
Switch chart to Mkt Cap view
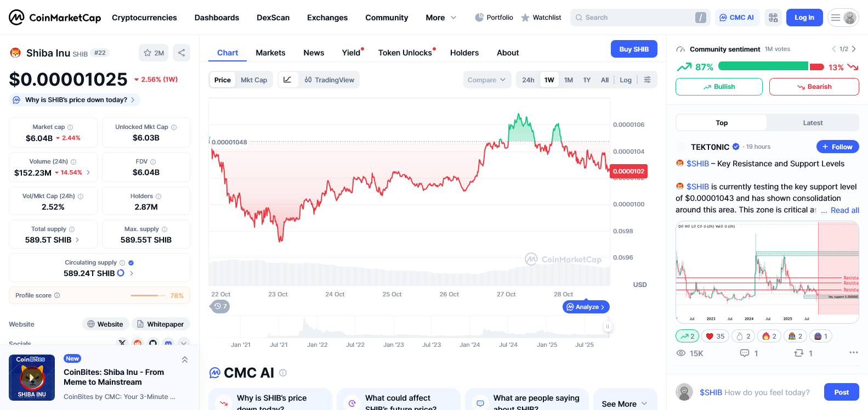[254, 80]
